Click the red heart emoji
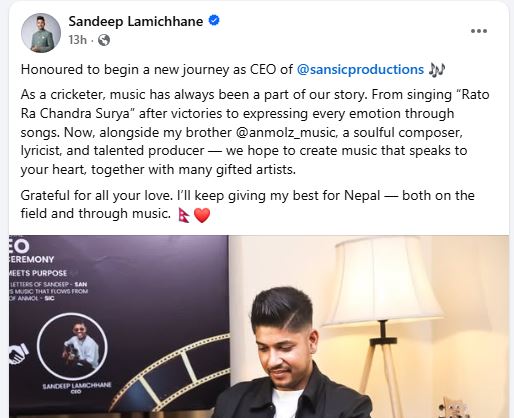This screenshot has width=514, height=418. 202,215
